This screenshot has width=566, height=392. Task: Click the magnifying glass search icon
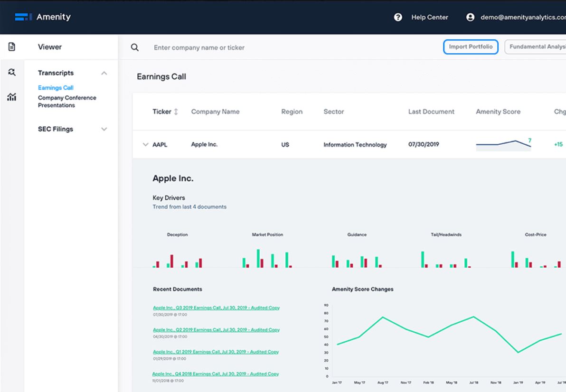coord(135,47)
